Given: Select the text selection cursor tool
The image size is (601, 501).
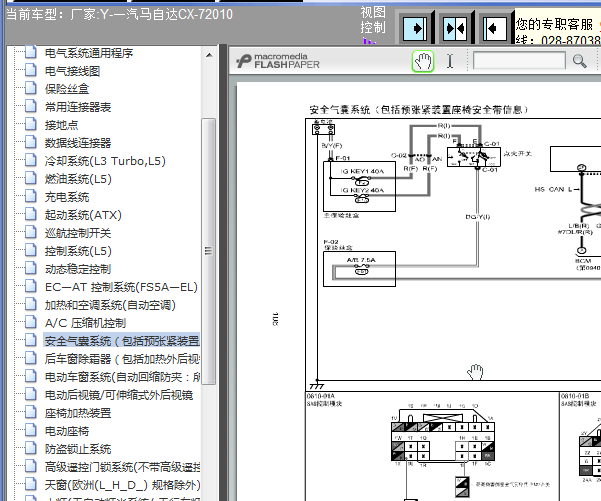Looking at the screenshot, I should [450, 61].
